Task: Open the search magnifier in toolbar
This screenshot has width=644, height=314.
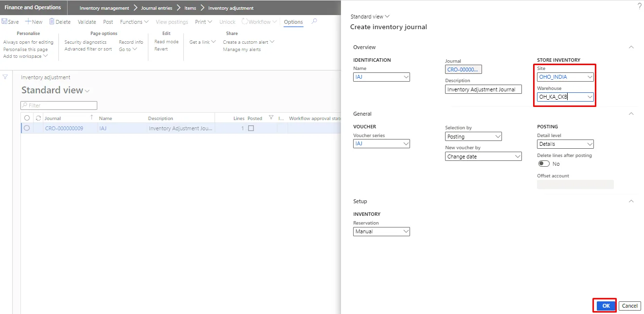Action: [314, 21]
